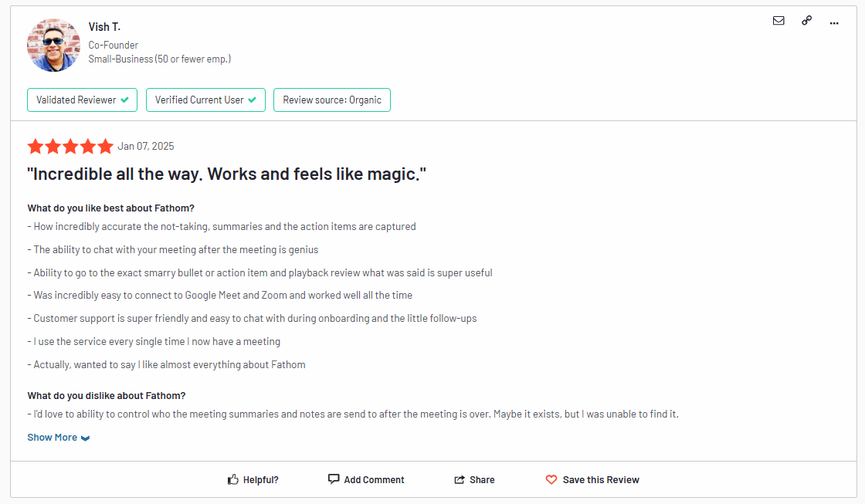Click the thumbs-up Helpful icon
The image size is (865, 504).
click(232, 479)
